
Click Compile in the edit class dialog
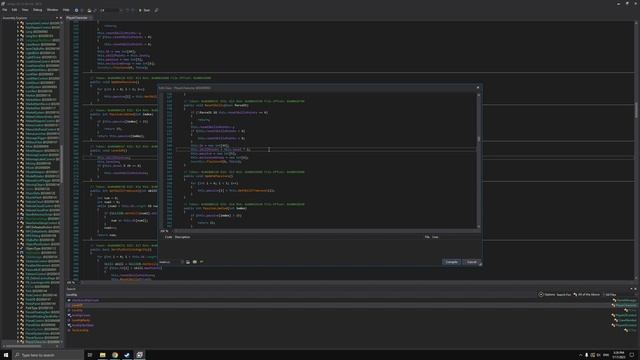point(451,262)
